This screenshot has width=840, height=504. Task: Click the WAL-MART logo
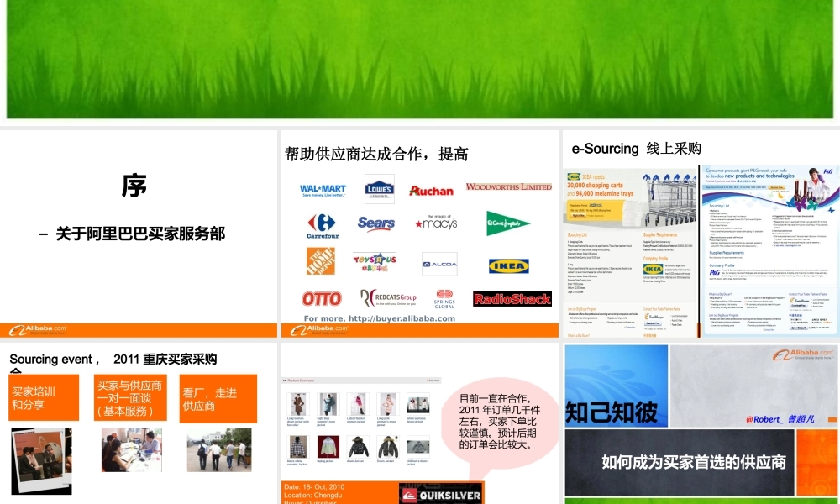[x=323, y=190]
